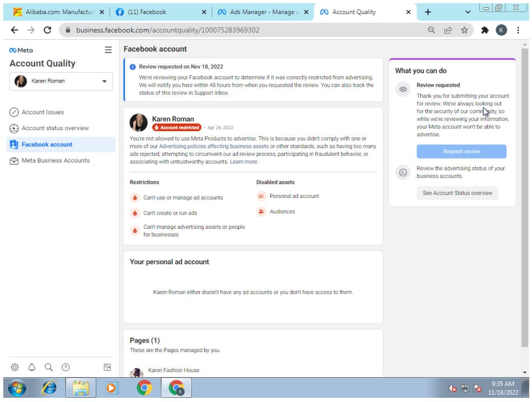Screen dimensions: 532x402
Task: Open the Settings gear icon in sidebar footer
Action: pos(14,367)
